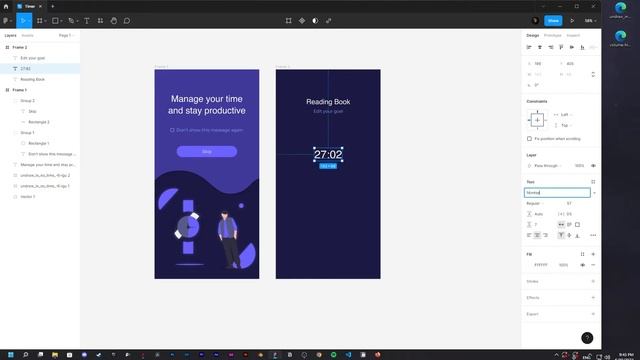The height and width of the screenshot is (360, 640).
Task: Click the Home icon in tab bar
Action: (x=6, y=6)
